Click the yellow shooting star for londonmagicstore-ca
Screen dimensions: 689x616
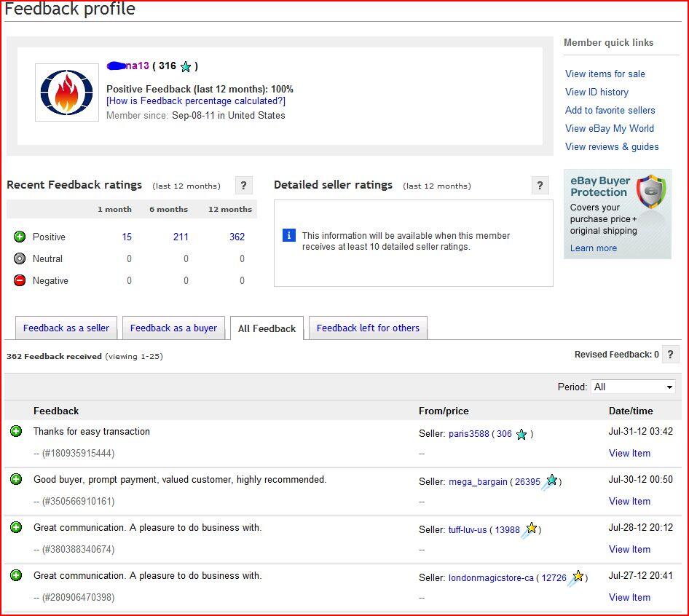pyautogui.click(x=575, y=578)
